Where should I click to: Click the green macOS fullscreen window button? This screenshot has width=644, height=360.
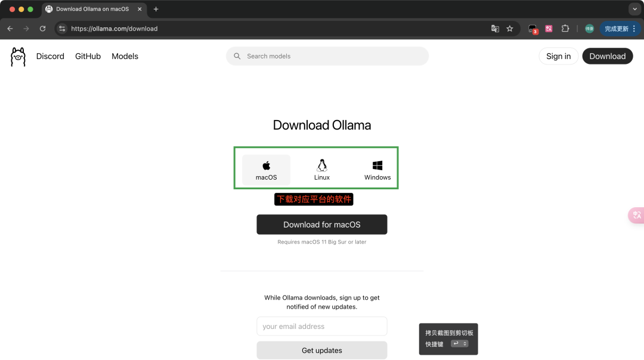30,9
